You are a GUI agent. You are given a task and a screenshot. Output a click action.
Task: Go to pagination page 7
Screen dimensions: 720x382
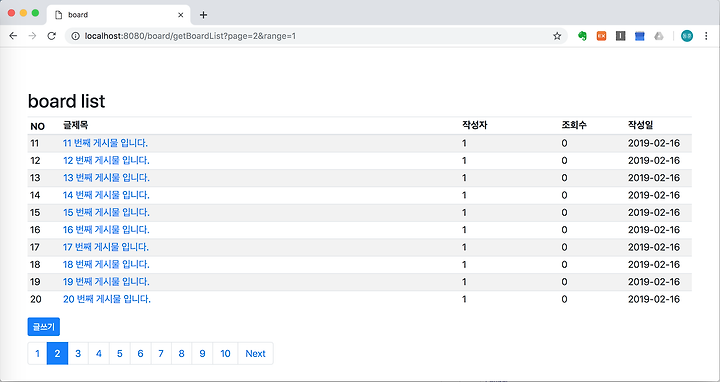[161, 354]
